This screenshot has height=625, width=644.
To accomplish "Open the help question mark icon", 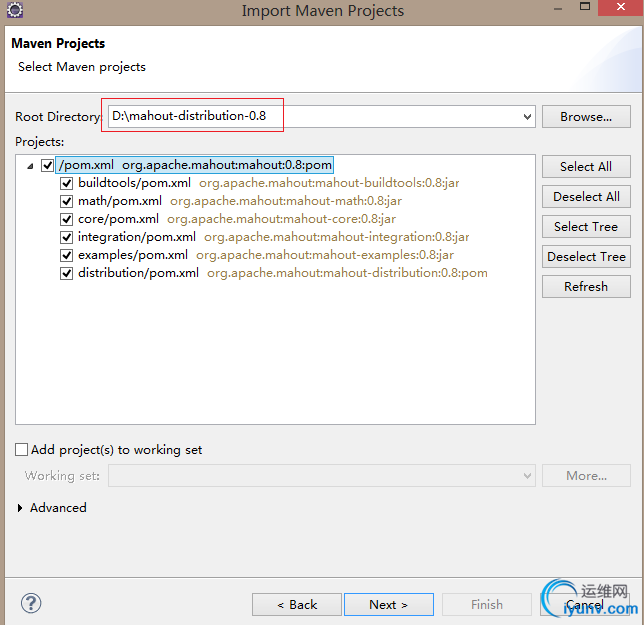I will click(x=31, y=603).
